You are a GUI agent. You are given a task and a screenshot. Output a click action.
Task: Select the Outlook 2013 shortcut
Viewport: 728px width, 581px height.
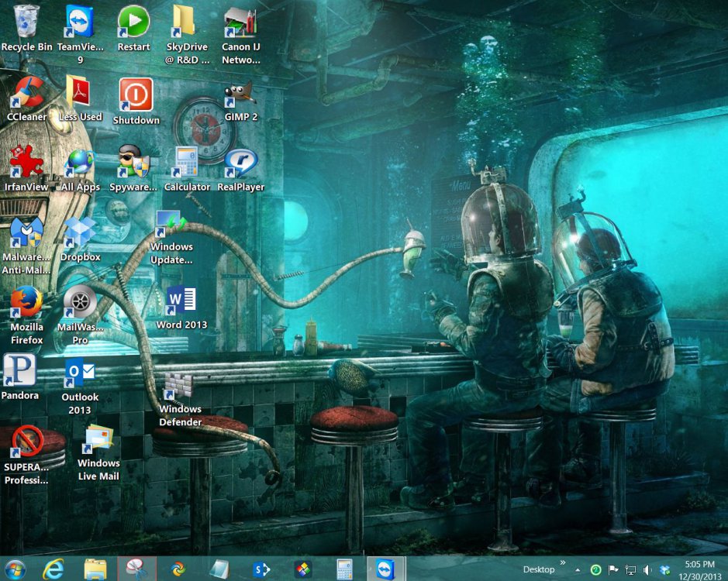80,373
